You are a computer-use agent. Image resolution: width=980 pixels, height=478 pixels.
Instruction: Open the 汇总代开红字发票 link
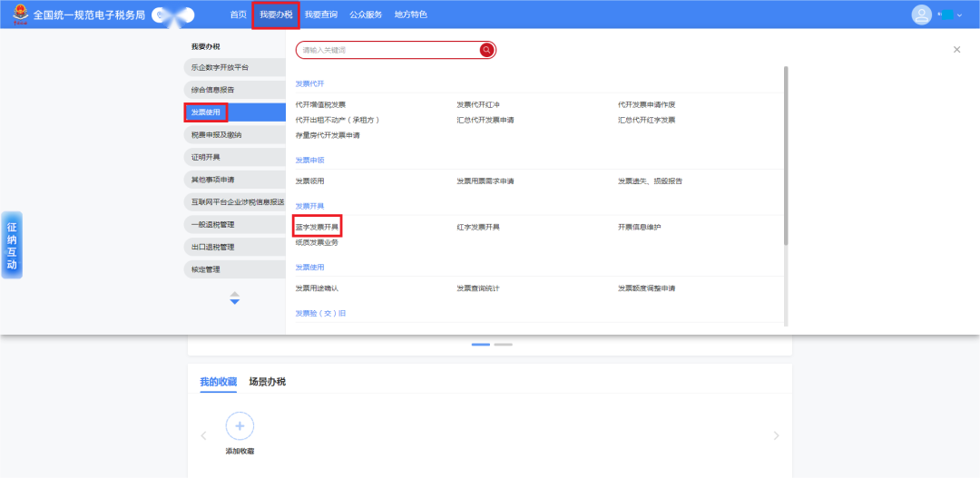point(647,120)
